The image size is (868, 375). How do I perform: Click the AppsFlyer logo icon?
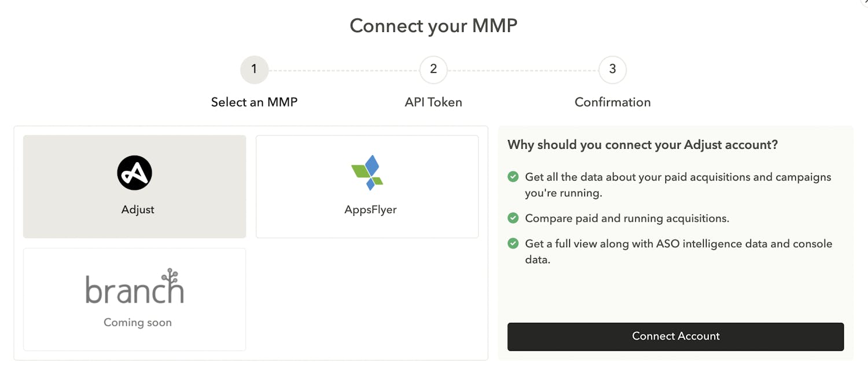[367, 172]
